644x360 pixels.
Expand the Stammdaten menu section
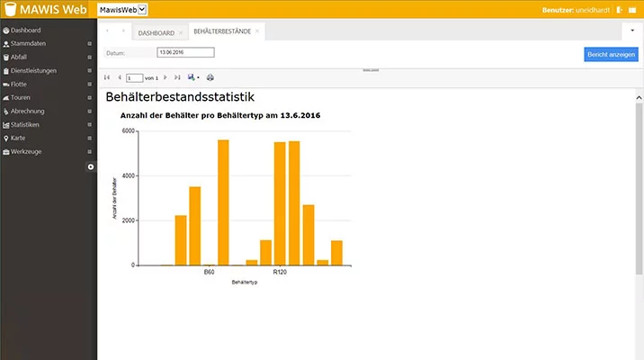click(89, 43)
